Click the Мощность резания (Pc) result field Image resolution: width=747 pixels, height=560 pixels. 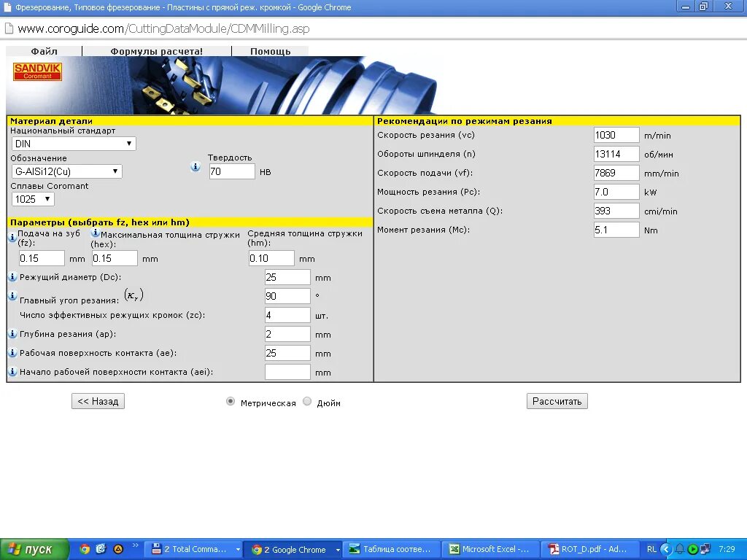[616, 192]
